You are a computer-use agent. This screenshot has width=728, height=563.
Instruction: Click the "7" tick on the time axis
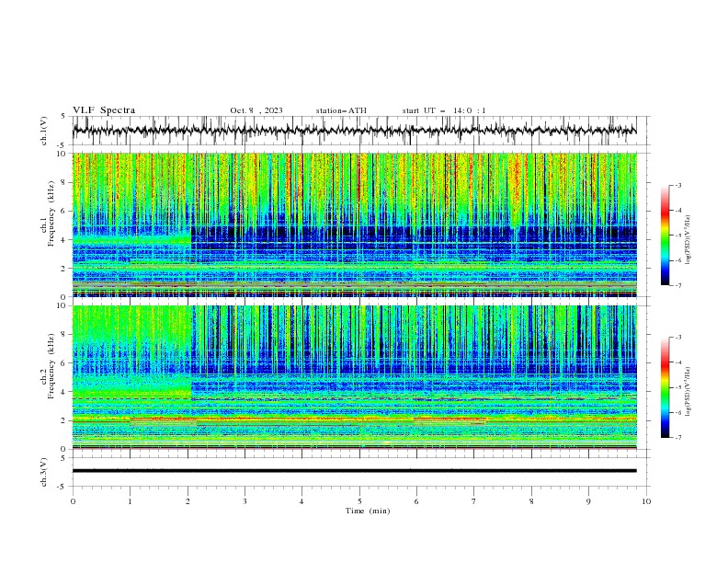(474, 501)
